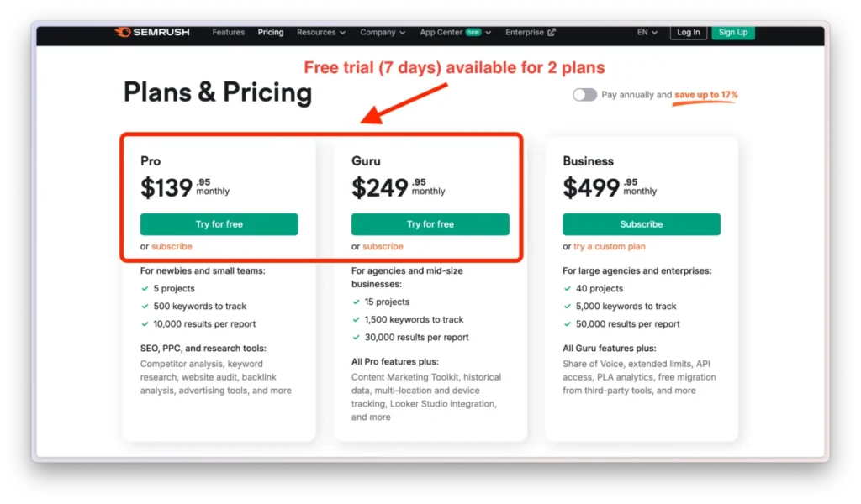Open 'try a custom plan' link
Viewport: 861px width, 504px height.
tap(609, 246)
